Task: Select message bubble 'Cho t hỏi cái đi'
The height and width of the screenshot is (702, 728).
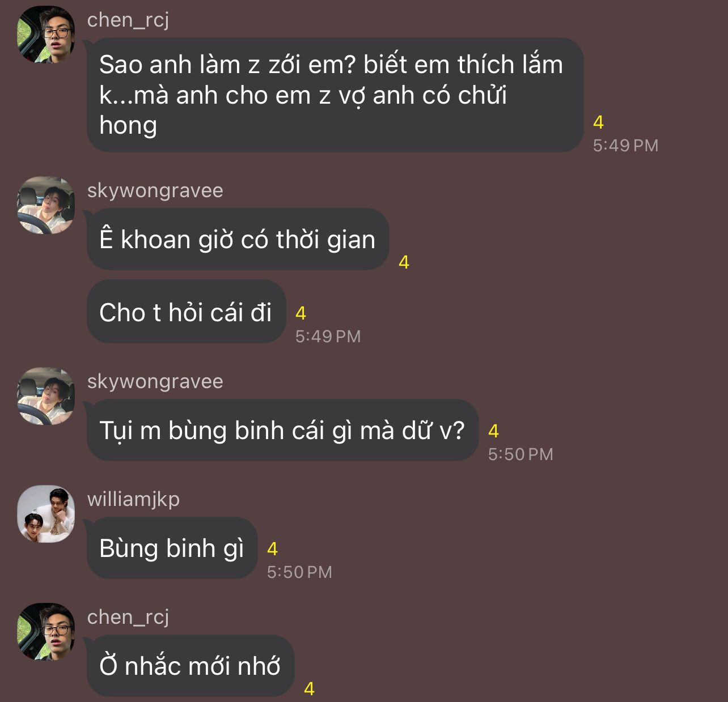Action: [x=186, y=312]
